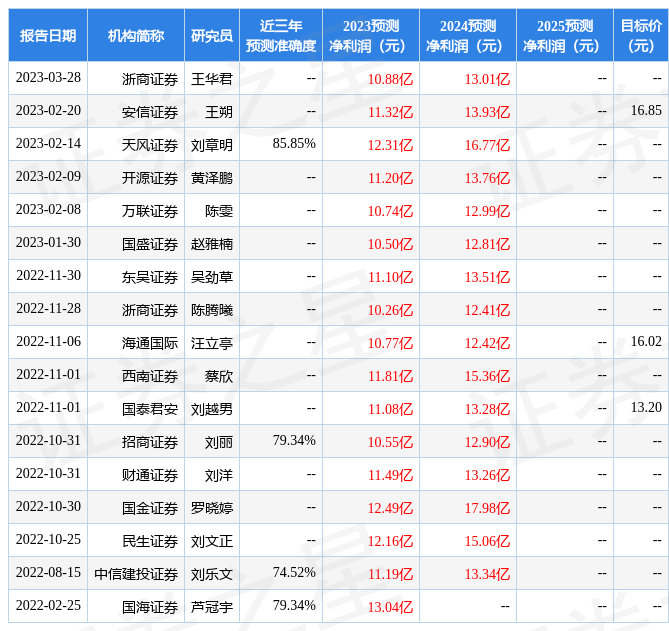Select the 2024预测净利润 column header
This screenshot has height=631, width=669.
click(467, 35)
